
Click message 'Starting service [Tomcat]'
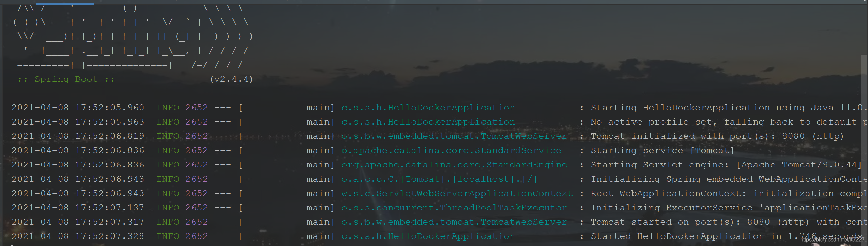point(662,151)
